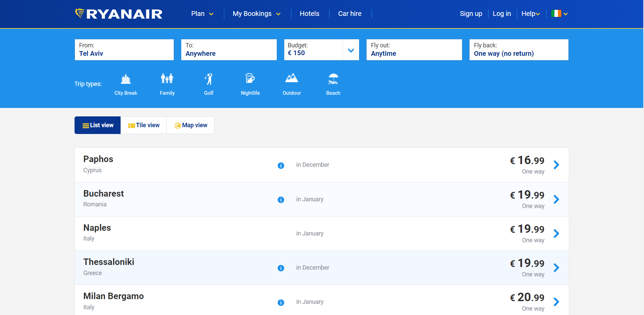
Task: Select the Beach trip type icon
Action: coord(333,79)
